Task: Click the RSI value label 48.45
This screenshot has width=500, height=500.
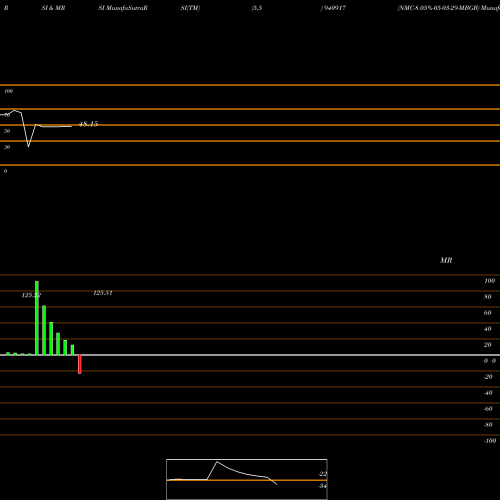Action: 88,124
